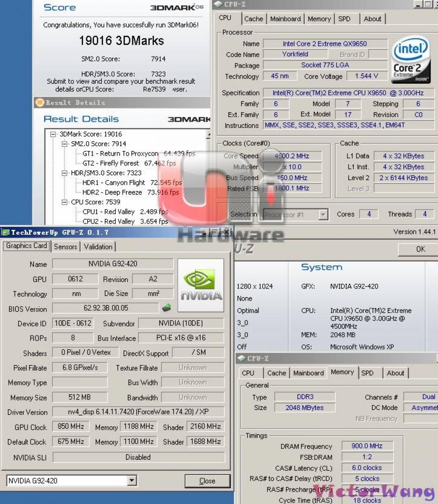The height and width of the screenshot is (504, 438).
Task: Select HDR2 - Deep Freeze row
Action: tap(130, 192)
